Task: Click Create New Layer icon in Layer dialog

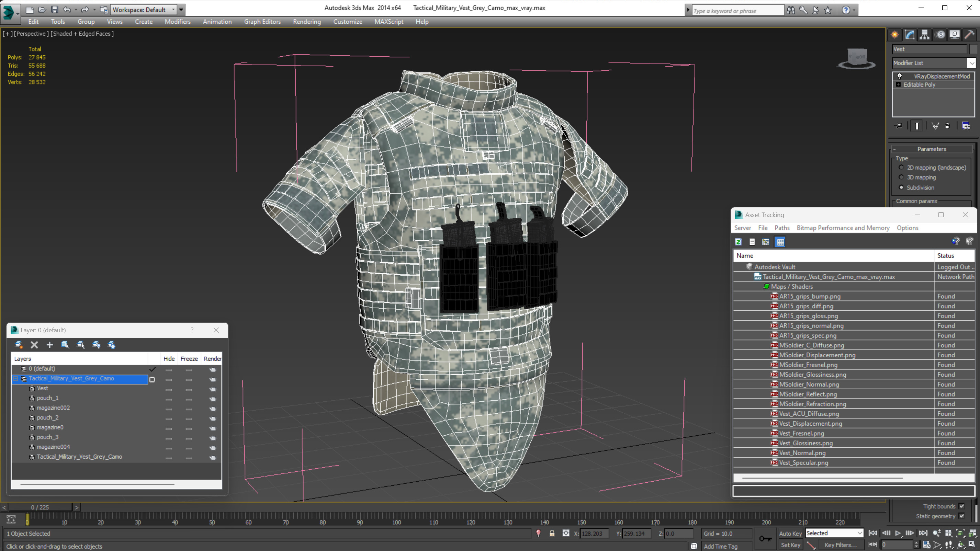Action: (x=18, y=345)
